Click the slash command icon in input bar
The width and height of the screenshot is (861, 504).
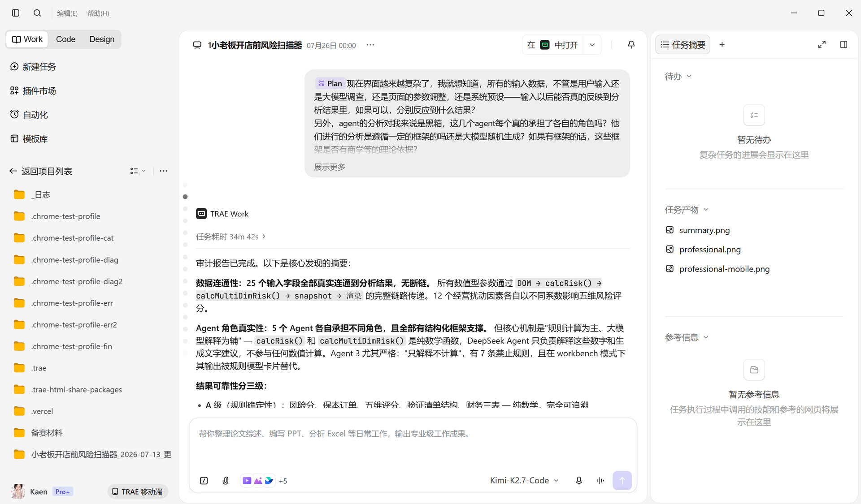(204, 481)
